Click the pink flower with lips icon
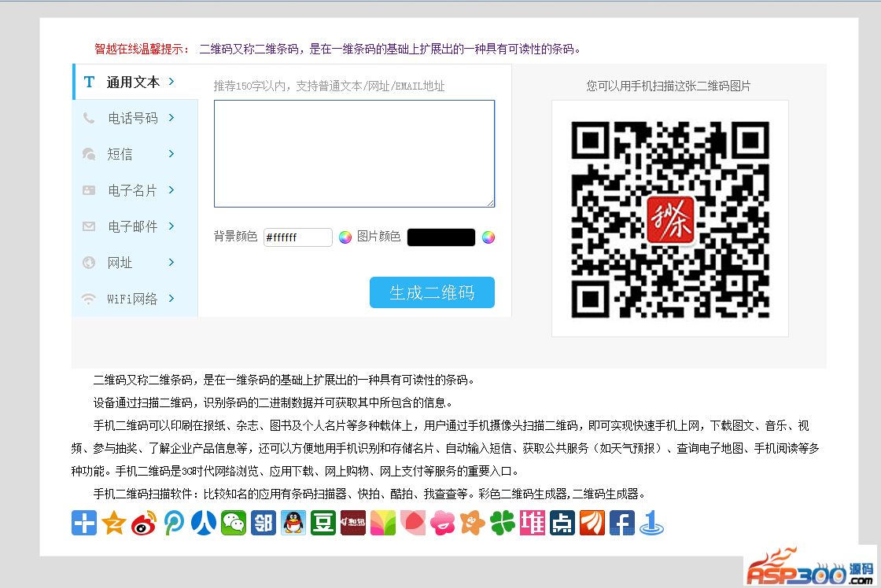This screenshot has height=588, width=881. pos(443,523)
